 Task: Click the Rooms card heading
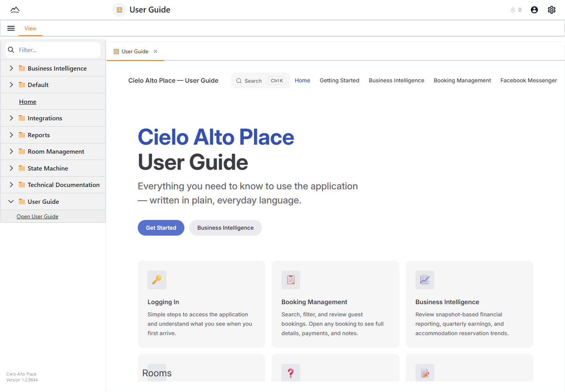click(157, 373)
